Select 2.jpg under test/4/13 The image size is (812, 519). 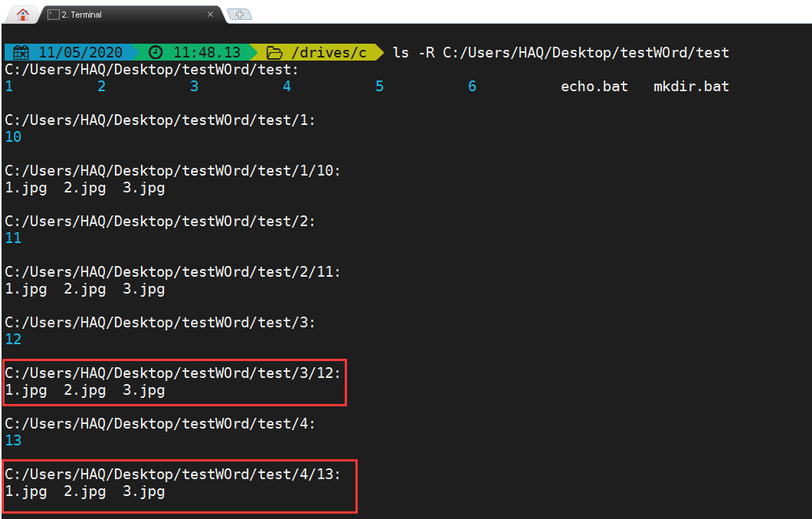[85, 491]
